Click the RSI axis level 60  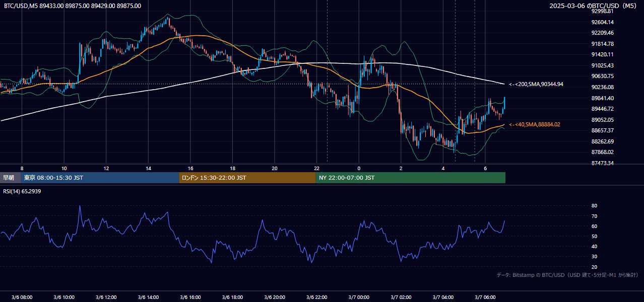594,226
